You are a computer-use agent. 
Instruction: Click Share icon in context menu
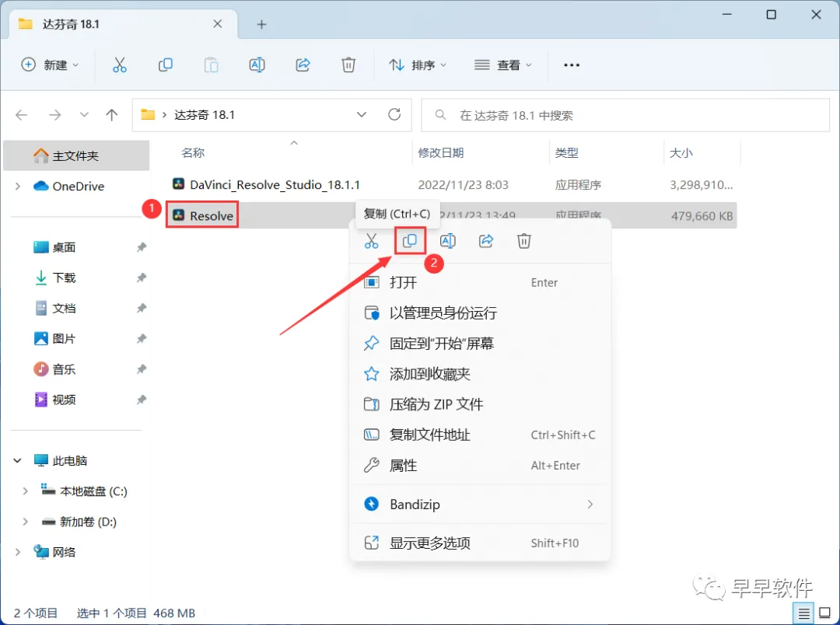[x=486, y=241]
